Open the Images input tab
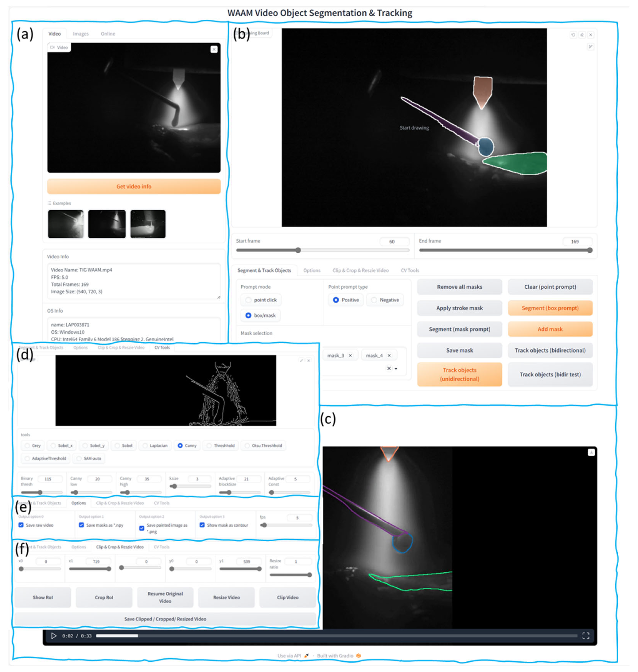This screenshot has width=638, height=672. click(81, 34)
